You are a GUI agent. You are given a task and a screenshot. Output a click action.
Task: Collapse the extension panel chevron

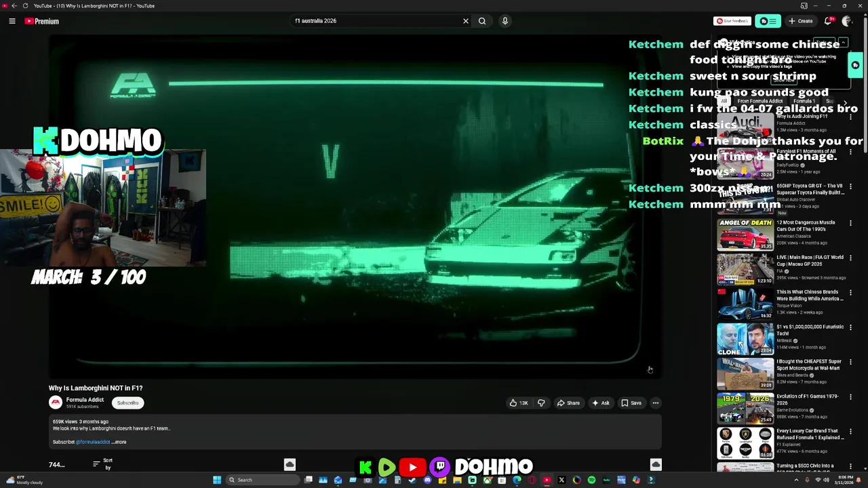click(x=843, y=43)
